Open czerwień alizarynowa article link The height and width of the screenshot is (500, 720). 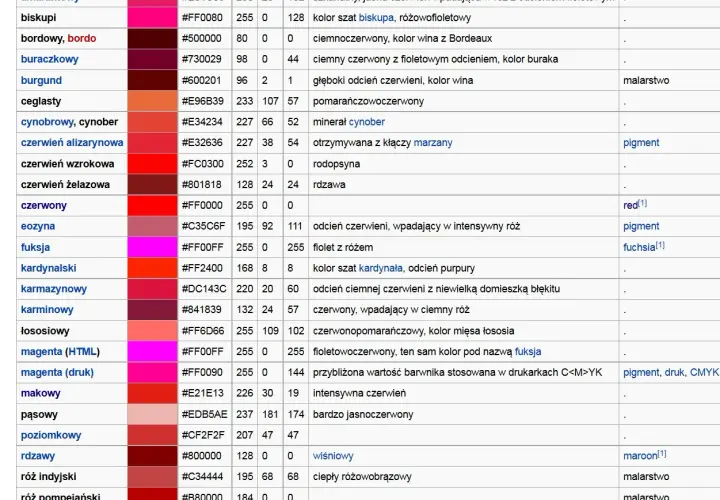point(72,143)
